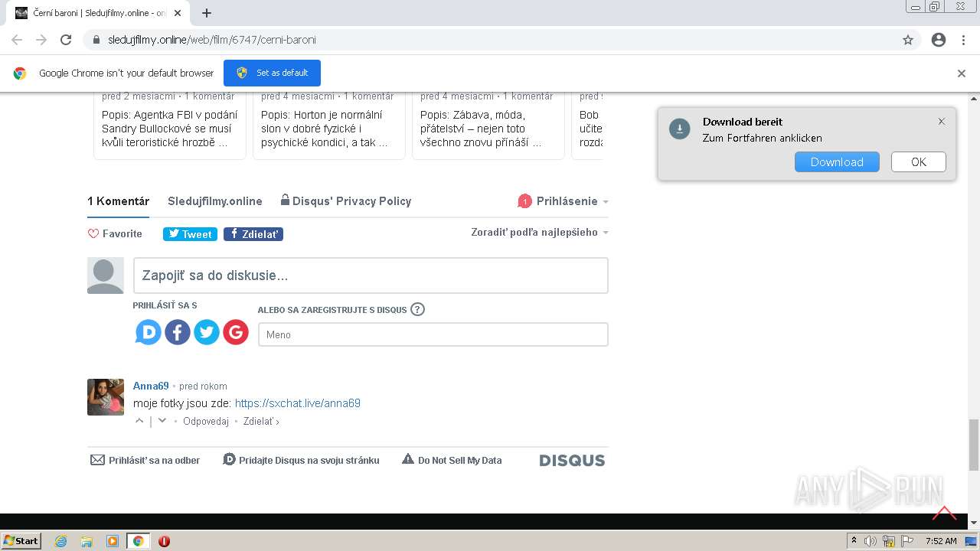
Task: Log in with the Twitter icon
Action: [x=207, y=332]
